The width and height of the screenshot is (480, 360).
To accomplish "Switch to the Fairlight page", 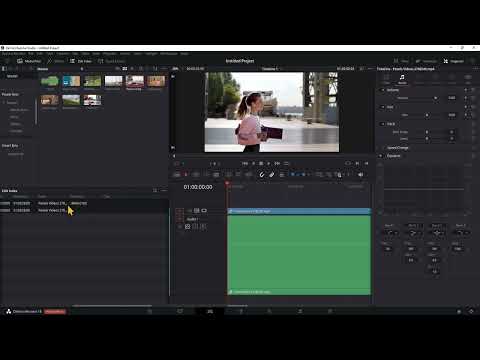I will 300,311.
